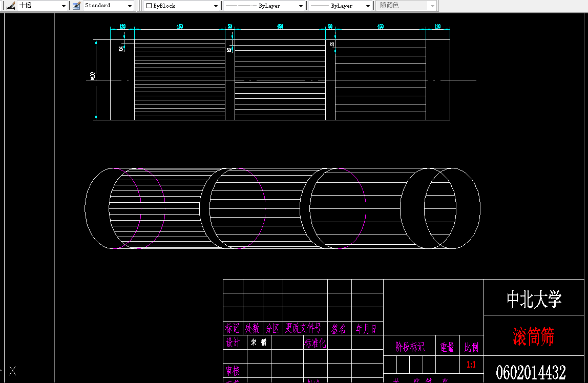This screenshot has width=588, height=383.
Task: Select the 设计 label
Action: 233,342
